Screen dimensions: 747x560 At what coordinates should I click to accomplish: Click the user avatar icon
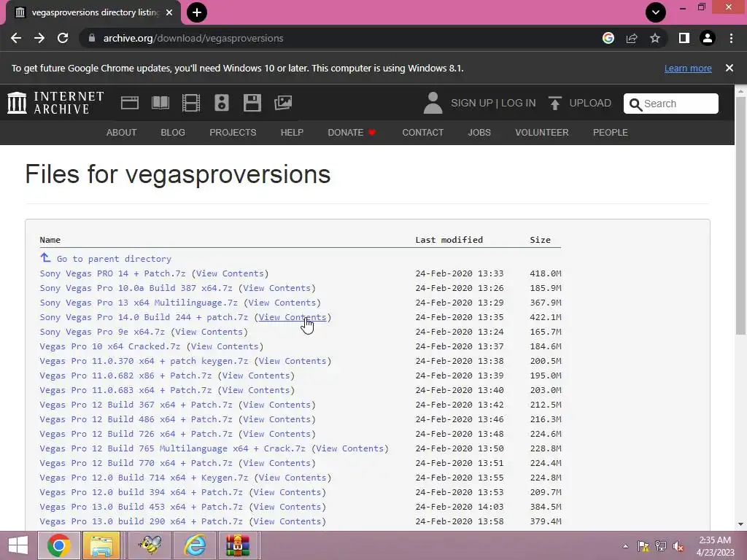[433, 103]
